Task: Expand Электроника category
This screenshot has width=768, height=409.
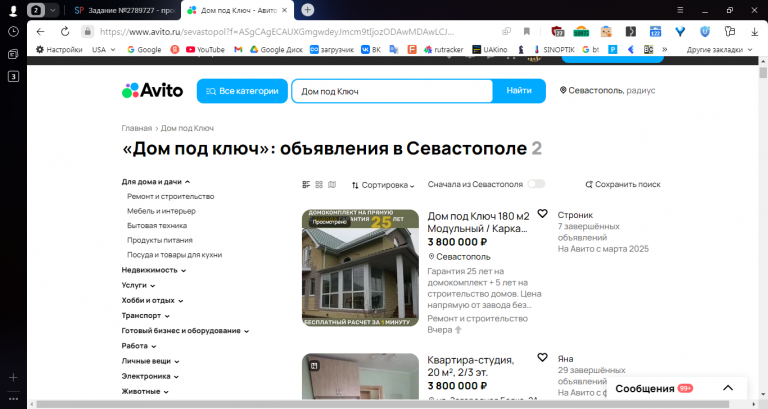Action: [150, 376]
